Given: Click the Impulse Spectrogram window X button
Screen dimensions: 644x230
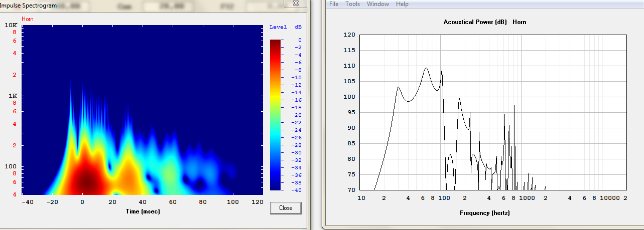Looking at the screenshot, I should click(x=295, y=3).
